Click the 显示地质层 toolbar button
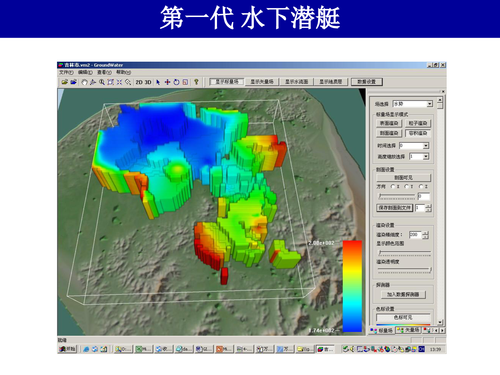Viewport: 500px width, 375px height. [x=331, y=82]
